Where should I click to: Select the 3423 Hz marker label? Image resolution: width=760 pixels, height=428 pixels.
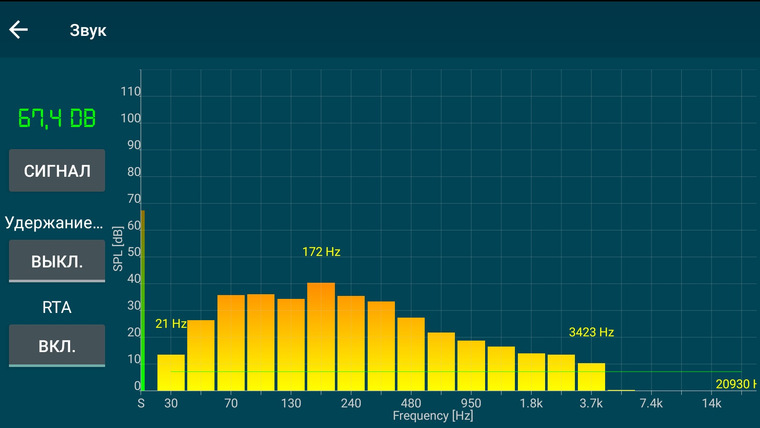tap(591, 333)
